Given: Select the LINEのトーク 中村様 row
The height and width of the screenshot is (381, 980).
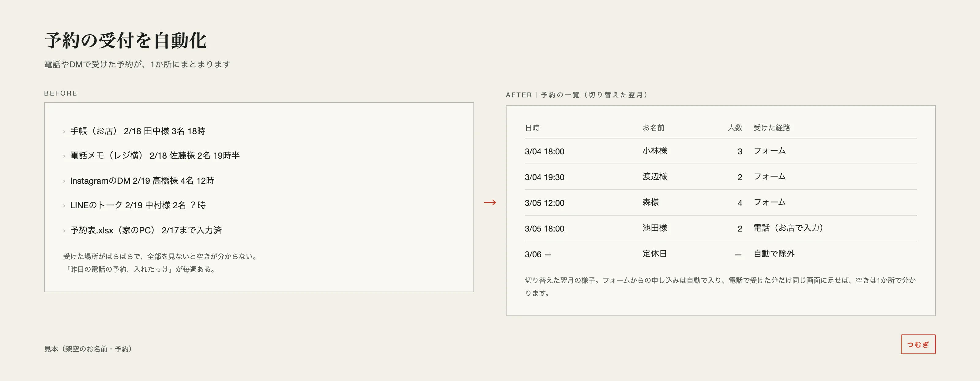Looking at the screenshot, I should click(x=134, y=206).
